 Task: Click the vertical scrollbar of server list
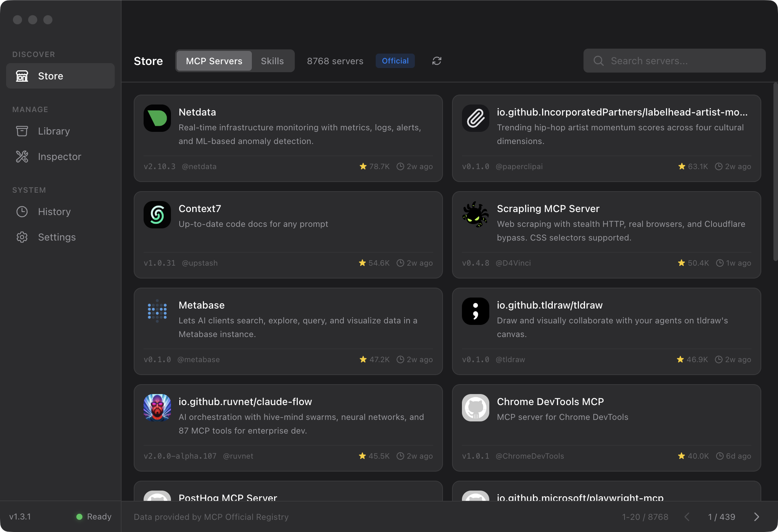pyautogui.click(x=775, y=172)
